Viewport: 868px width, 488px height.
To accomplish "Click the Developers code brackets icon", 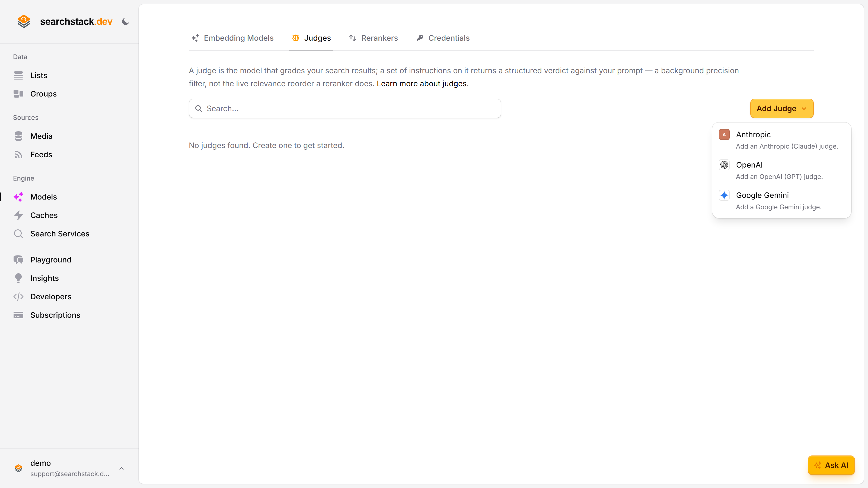I will coord(18,297).
